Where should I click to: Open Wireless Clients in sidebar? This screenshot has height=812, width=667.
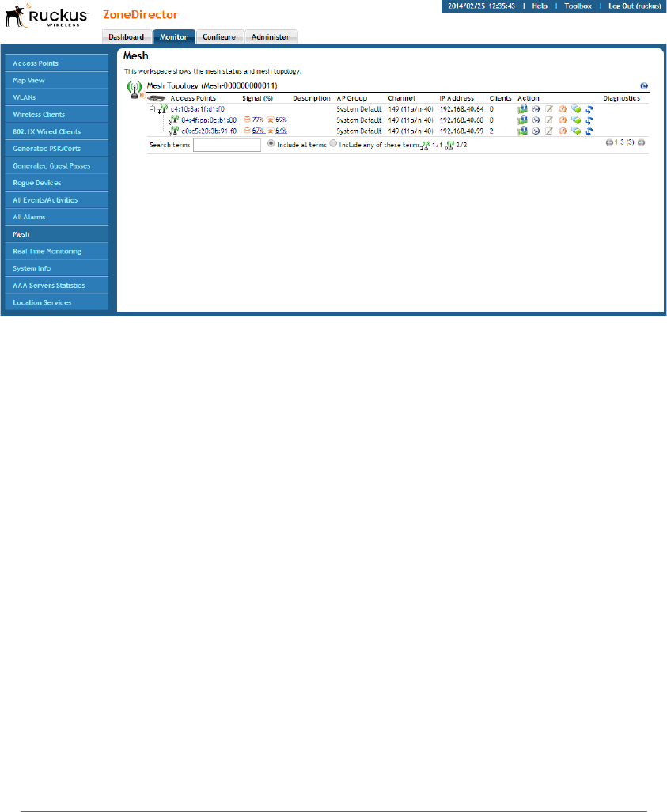coord(56,115)
